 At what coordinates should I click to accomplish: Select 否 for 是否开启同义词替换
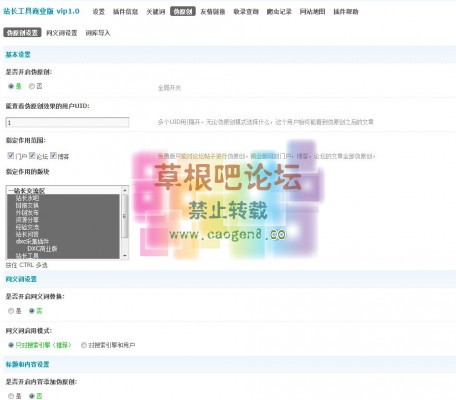(32, 311)
